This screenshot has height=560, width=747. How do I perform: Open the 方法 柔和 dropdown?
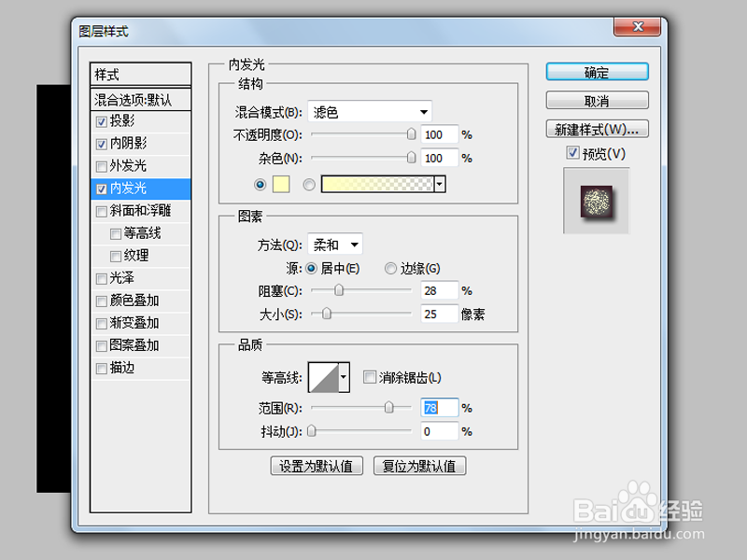click(x=335, y=245)
